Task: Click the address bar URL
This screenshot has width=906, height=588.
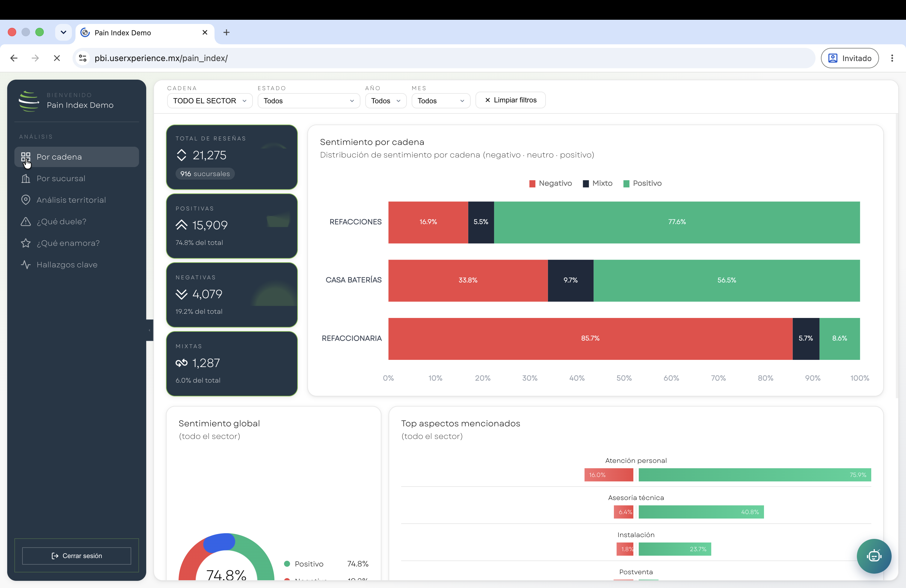Action: (x=161, y=58)
